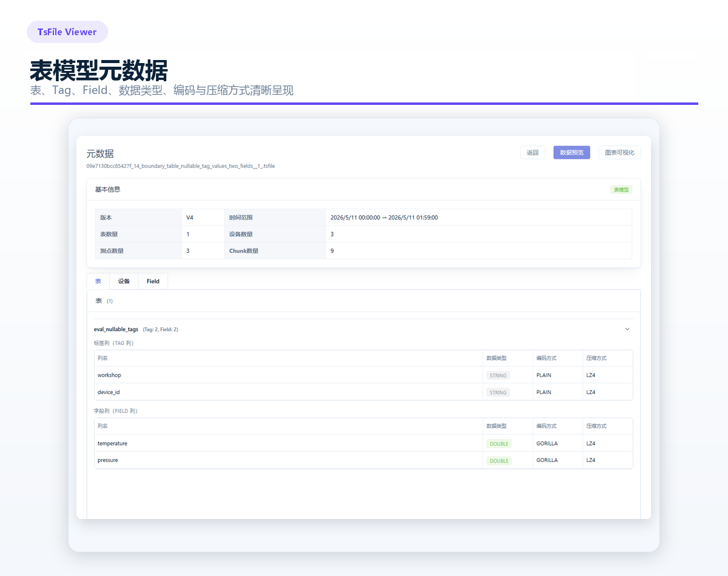Click the 编码方式 header in TAG table

pos(546,358)
